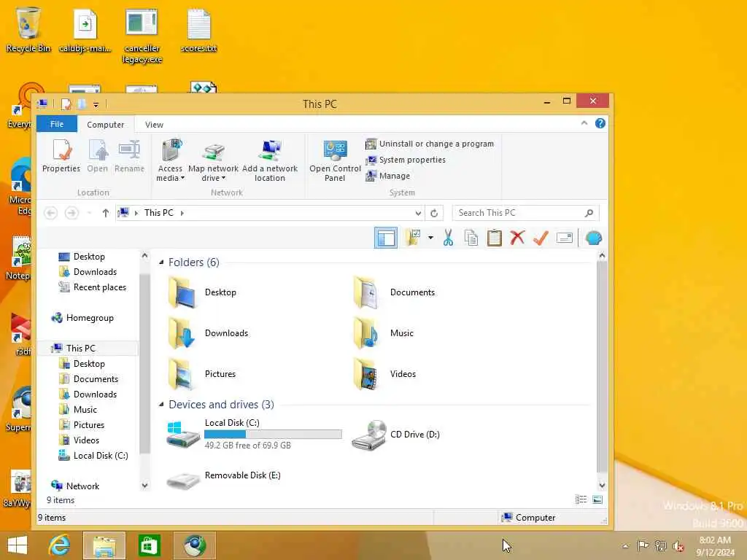The height and width of the screenshot is (560, 747).
Task: Click This PC in the address breadcrumb
Action: 158,213
